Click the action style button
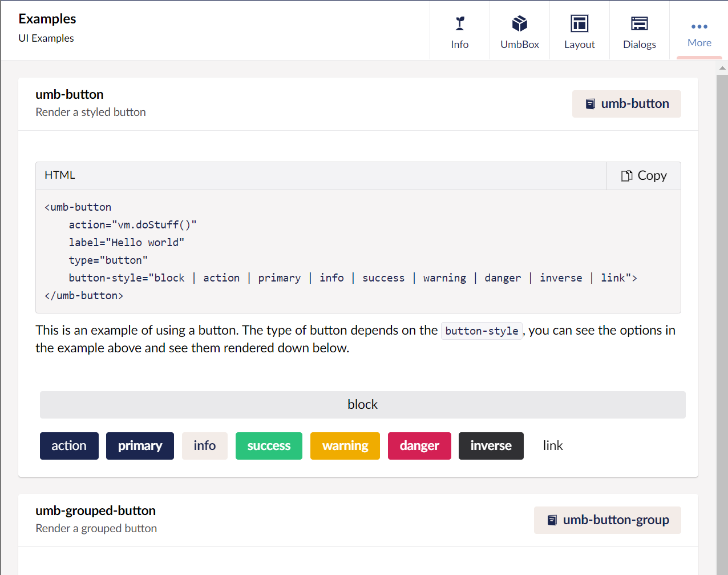 [x=69, y=446]
